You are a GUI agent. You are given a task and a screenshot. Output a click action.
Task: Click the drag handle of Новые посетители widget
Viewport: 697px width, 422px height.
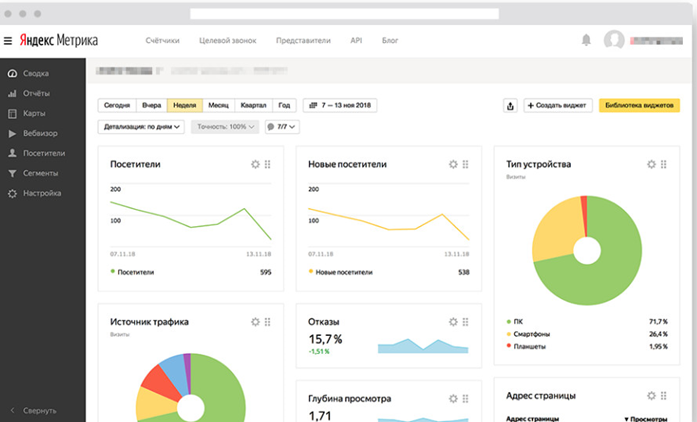tap(465, 165)
